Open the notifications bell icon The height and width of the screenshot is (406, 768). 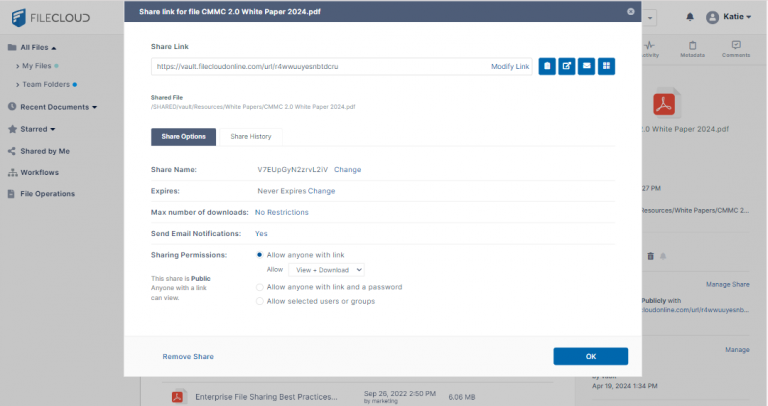point(690,17)
